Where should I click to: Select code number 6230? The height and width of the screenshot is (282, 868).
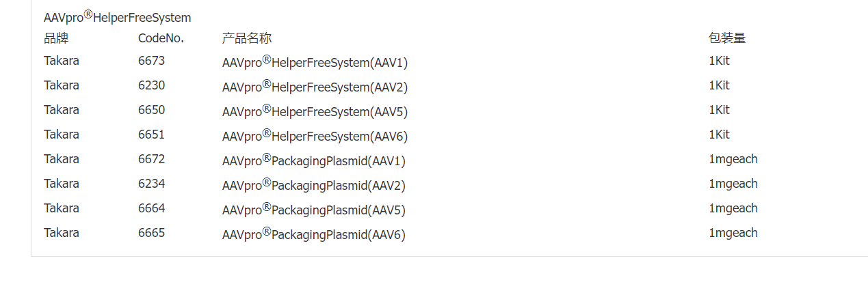click(x=151, y=85)
